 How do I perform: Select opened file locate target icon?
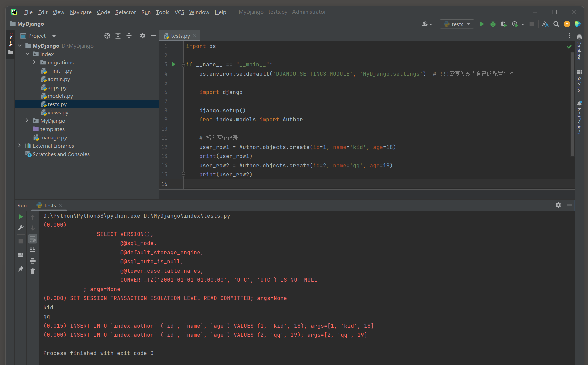click(x=107, y=36)
